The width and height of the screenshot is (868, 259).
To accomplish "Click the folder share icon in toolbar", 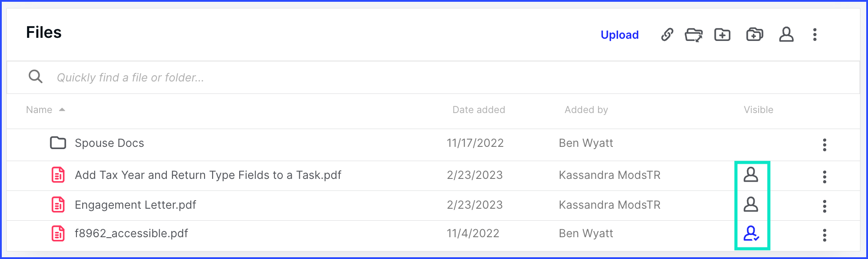I will pyautogui.click(x=694, y=35).
